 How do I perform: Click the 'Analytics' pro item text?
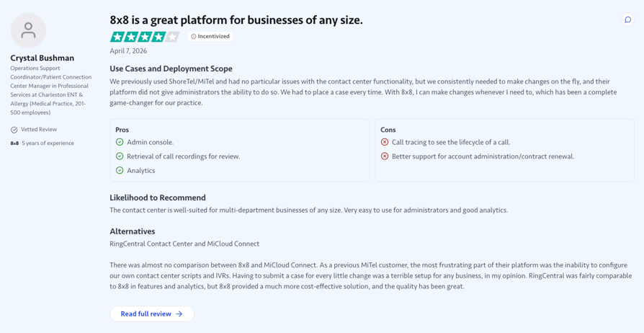click(141, 170)
